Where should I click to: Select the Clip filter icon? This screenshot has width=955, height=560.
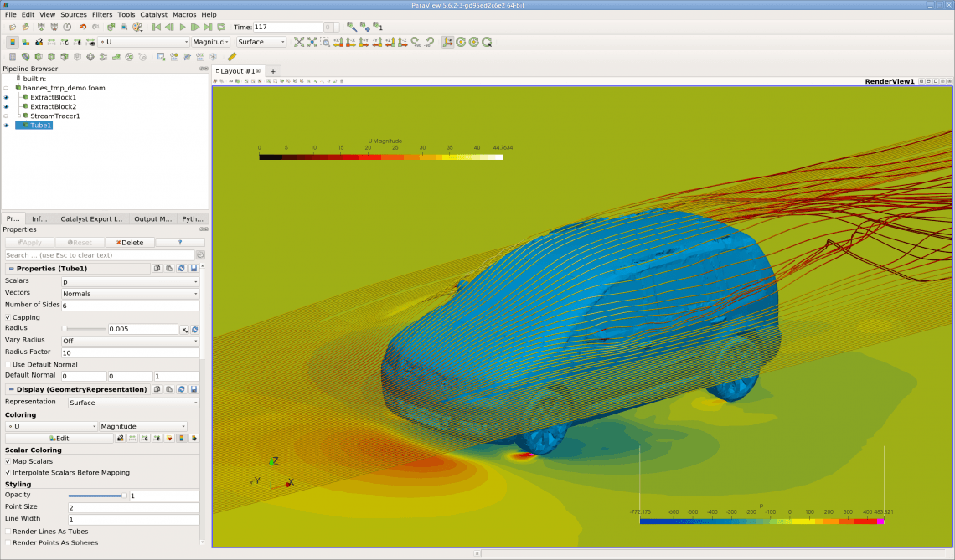39,57
